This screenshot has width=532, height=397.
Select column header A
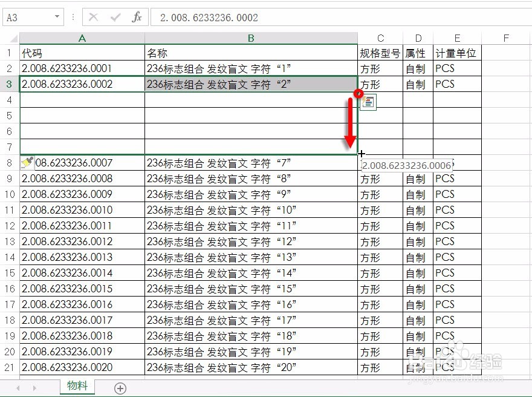82,38
